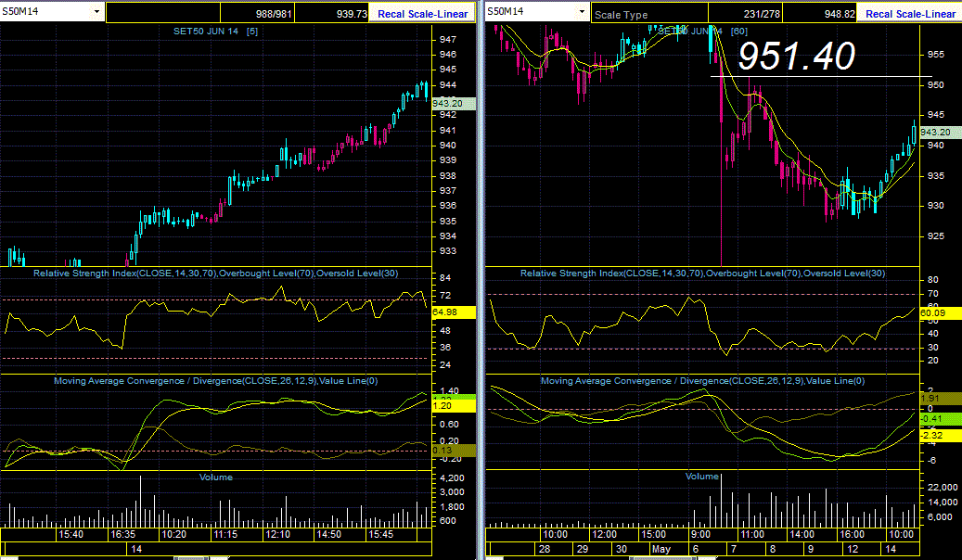Click the MACD indicator label in left chart
This screenshot has width=962, height=560.
point(215,381)
